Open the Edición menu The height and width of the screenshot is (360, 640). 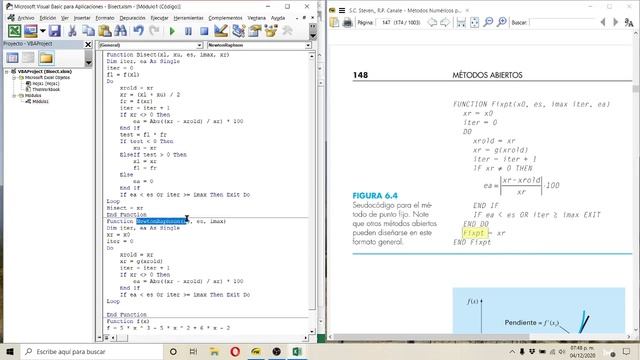point(48,18)
